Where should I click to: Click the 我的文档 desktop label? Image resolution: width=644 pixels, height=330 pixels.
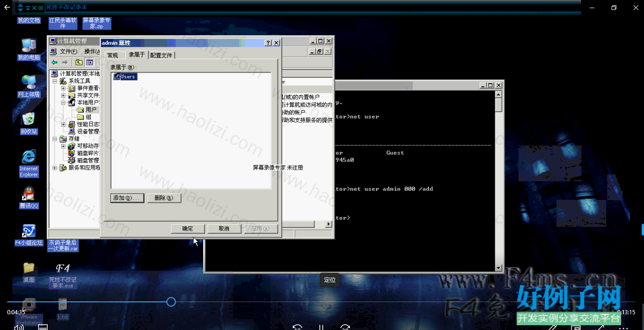(29, 21)
